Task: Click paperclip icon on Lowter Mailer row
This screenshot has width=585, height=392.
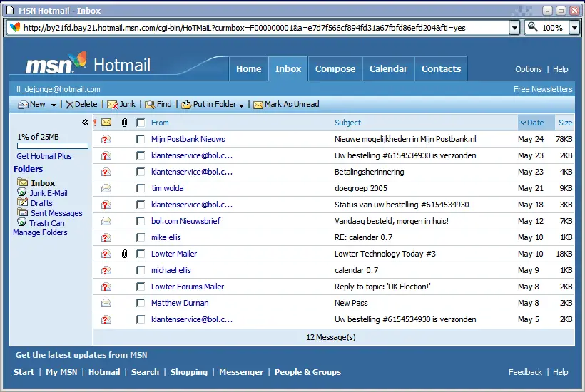Action: coord(125,254)
